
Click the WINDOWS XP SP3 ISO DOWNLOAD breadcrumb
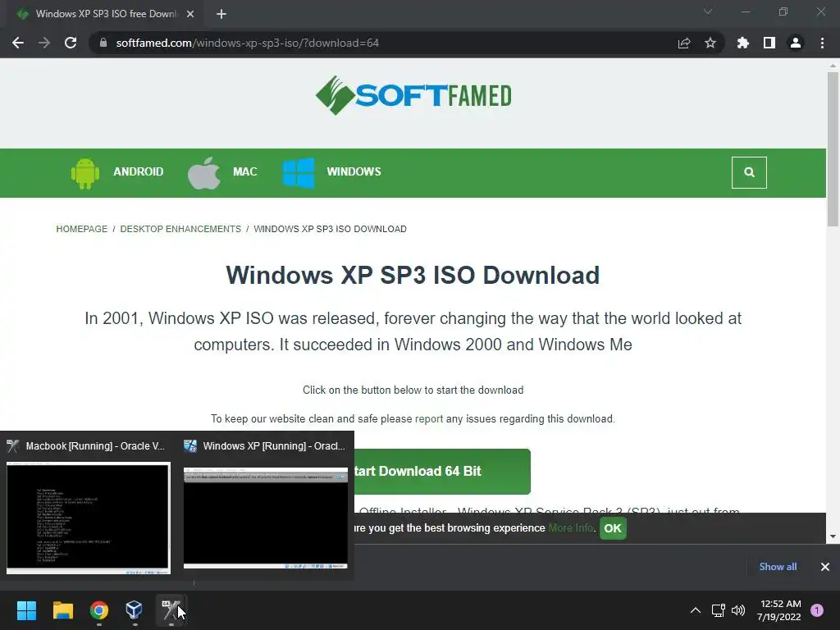pyautogui.click(x=330, y=229)
